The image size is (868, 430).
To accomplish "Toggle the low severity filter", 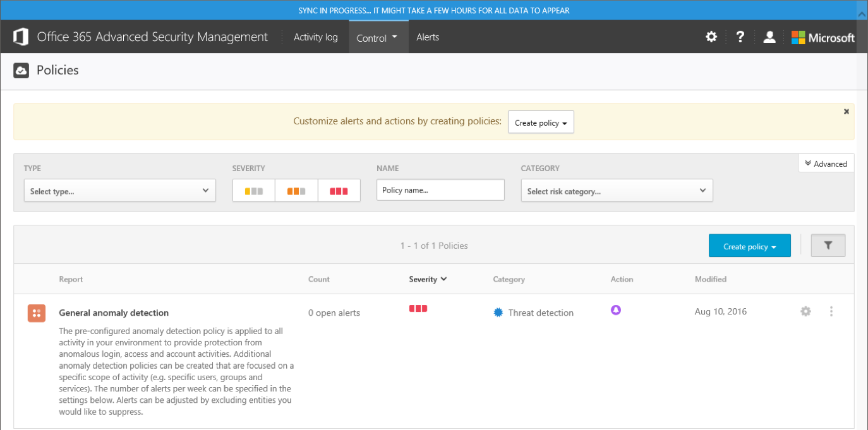I will point(253,190).
